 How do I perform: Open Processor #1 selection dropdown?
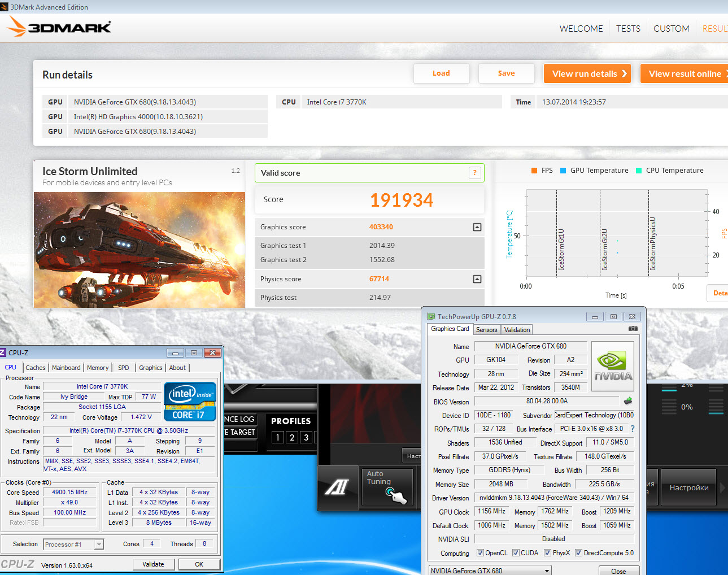73,544
